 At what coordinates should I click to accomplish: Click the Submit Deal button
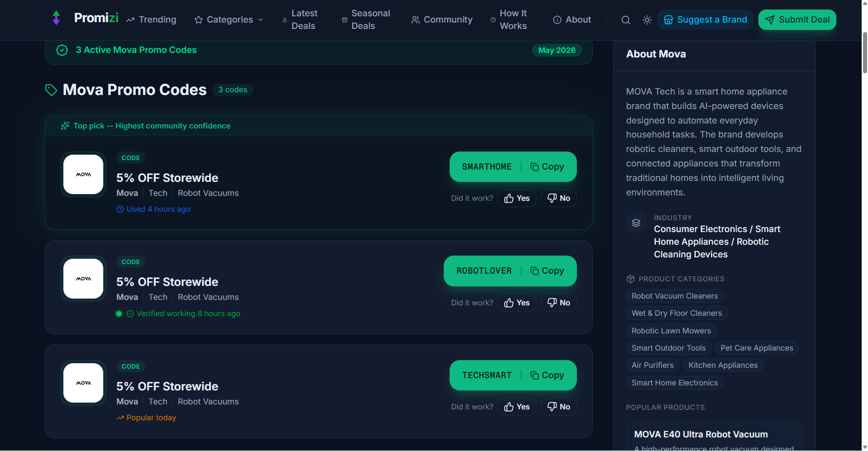797,19
